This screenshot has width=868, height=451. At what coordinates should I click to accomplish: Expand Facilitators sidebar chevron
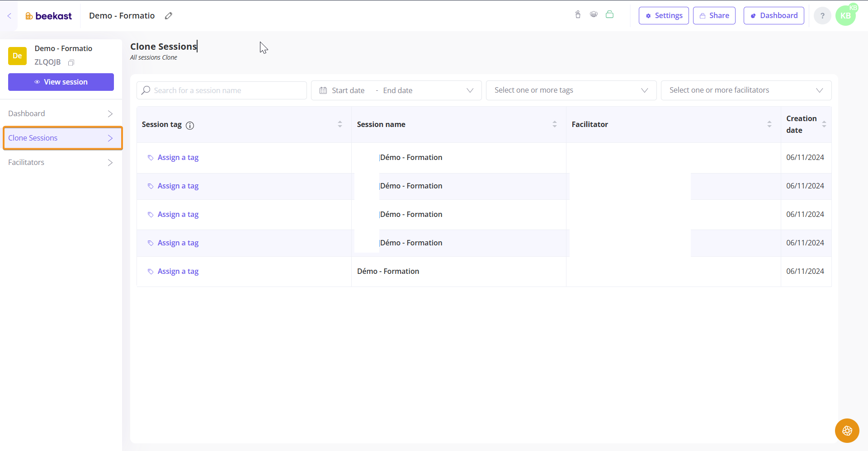(x=110, y=162)
